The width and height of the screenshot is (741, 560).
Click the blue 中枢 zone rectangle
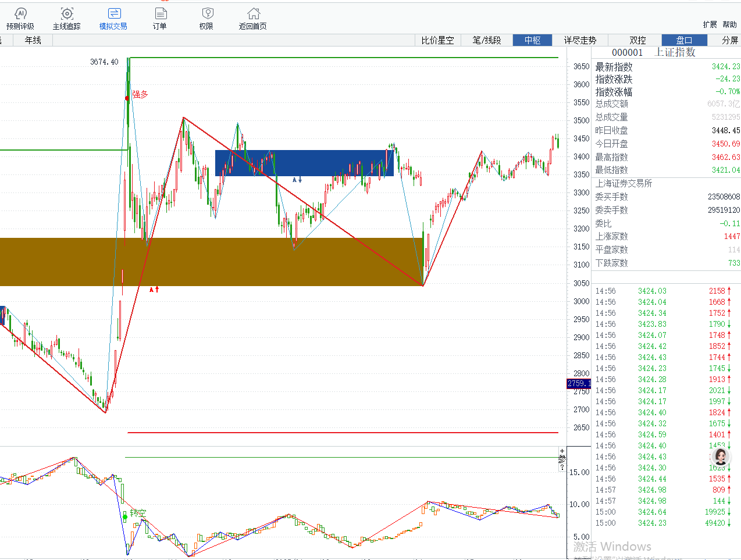pyautogui.click(x=304, y=163)
